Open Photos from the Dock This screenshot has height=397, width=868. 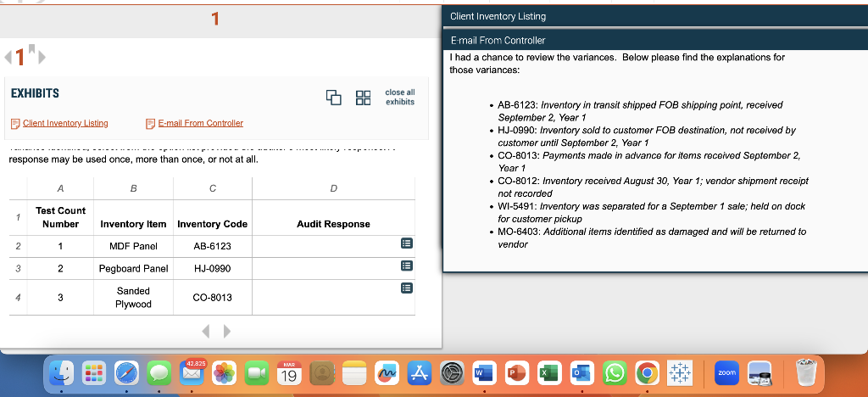click(224, 373)
